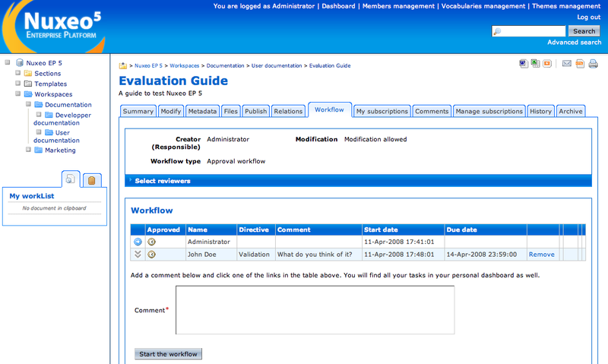
Task: Open the Files tab
Action: point(231,111)
